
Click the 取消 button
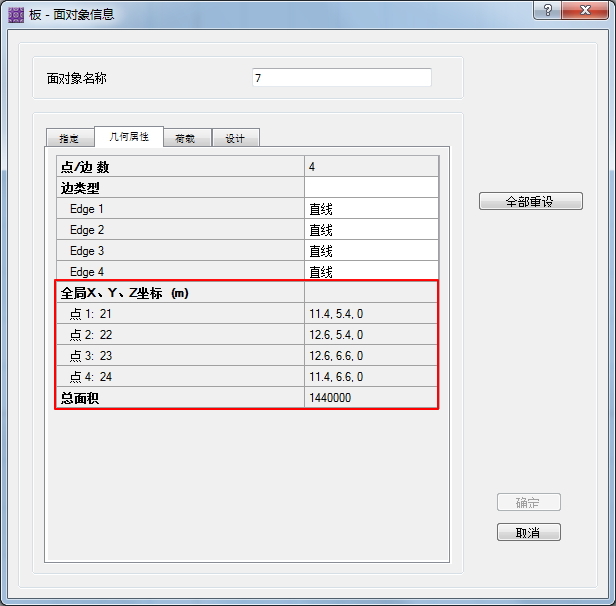click(x=528, y=532)
